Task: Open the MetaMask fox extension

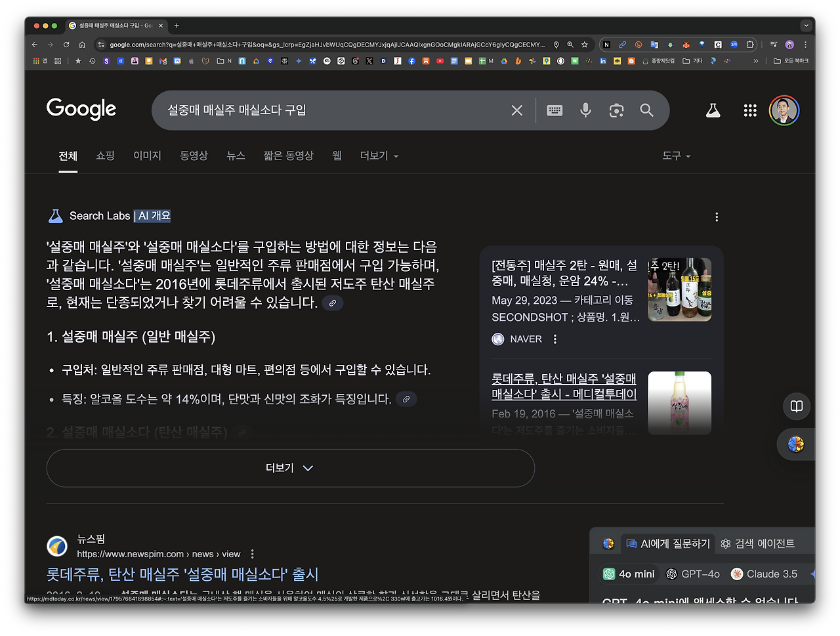Action: (x=686, y=45)
